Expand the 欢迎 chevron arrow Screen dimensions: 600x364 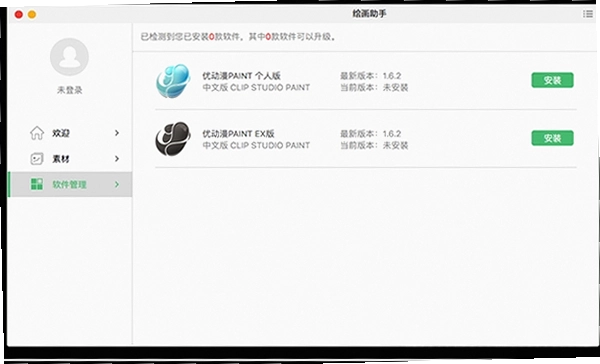(117, 133)
